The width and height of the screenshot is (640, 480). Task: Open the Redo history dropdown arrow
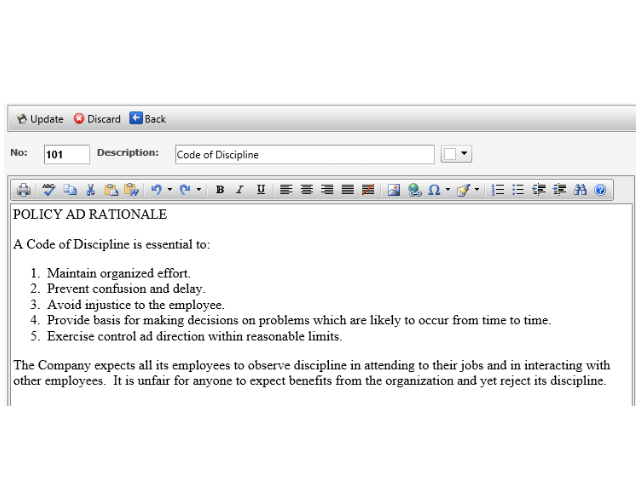pos(199,189)
